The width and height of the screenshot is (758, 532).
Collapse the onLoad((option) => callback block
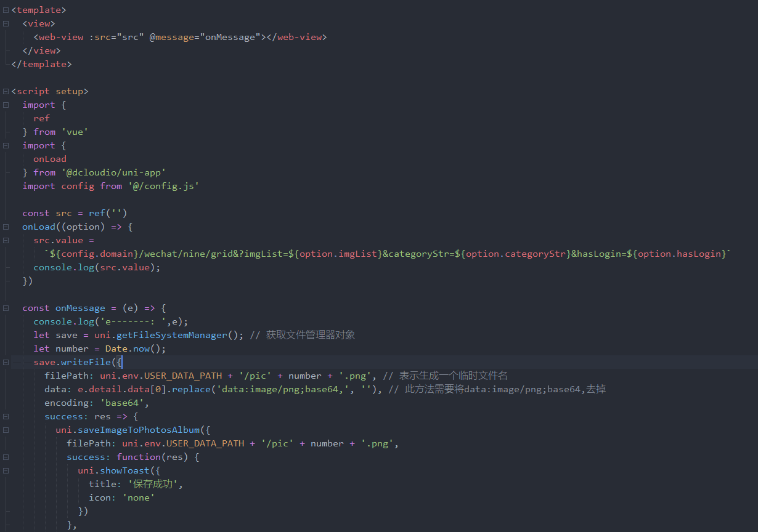coord(6,227)
